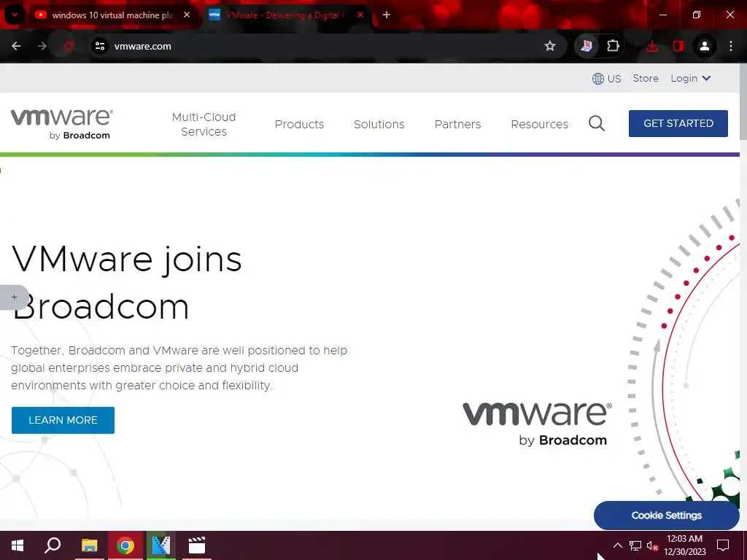
Task: Open File Explorer from the taskbar
Action: tap(89, 545)
